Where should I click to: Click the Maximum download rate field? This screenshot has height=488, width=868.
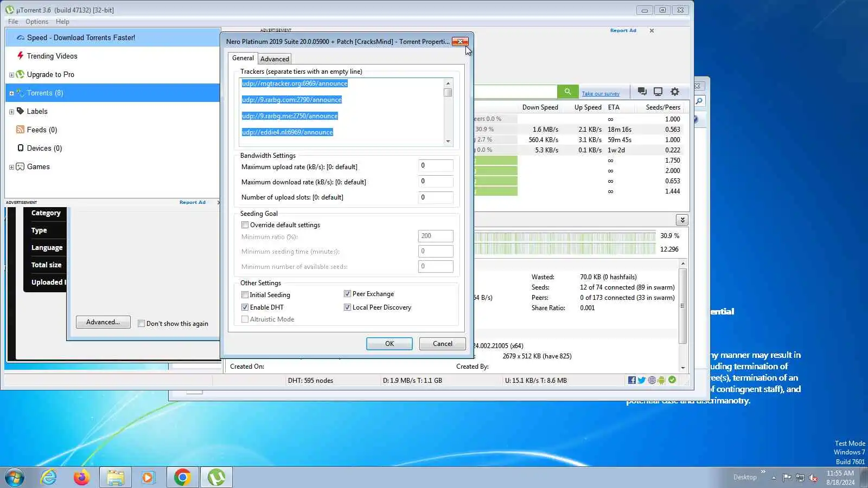point(436,182)
